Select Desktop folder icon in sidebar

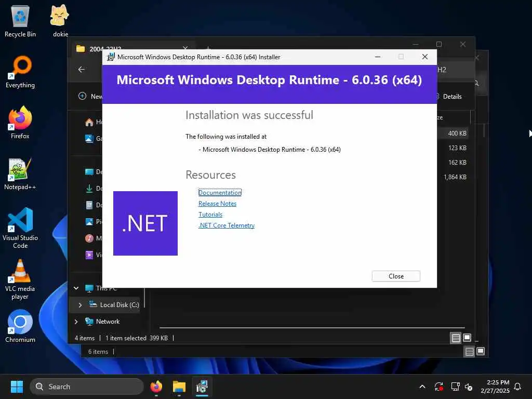click(x=89, y=171)
